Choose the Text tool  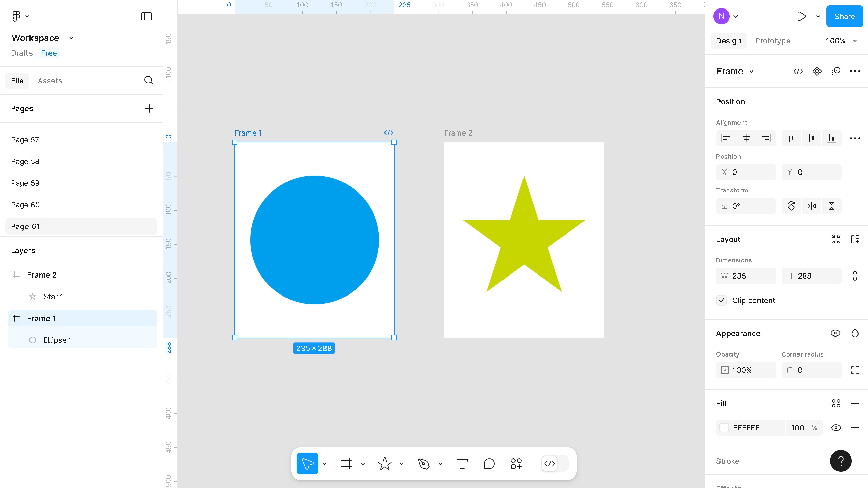pyautogui.click(x=462, y=464)
